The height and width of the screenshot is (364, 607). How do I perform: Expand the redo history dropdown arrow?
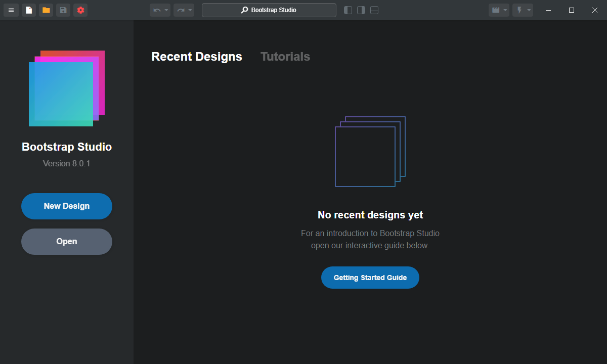click(x=190, y=10)
